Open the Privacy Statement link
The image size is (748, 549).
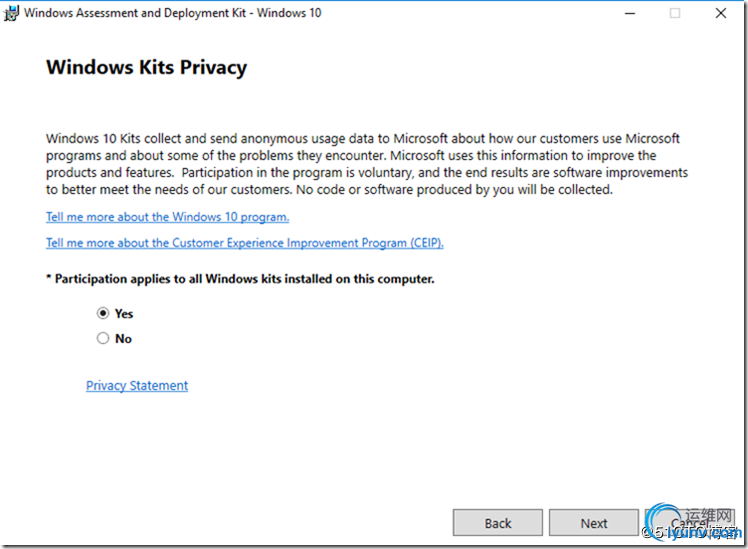(x=137, y=385)
